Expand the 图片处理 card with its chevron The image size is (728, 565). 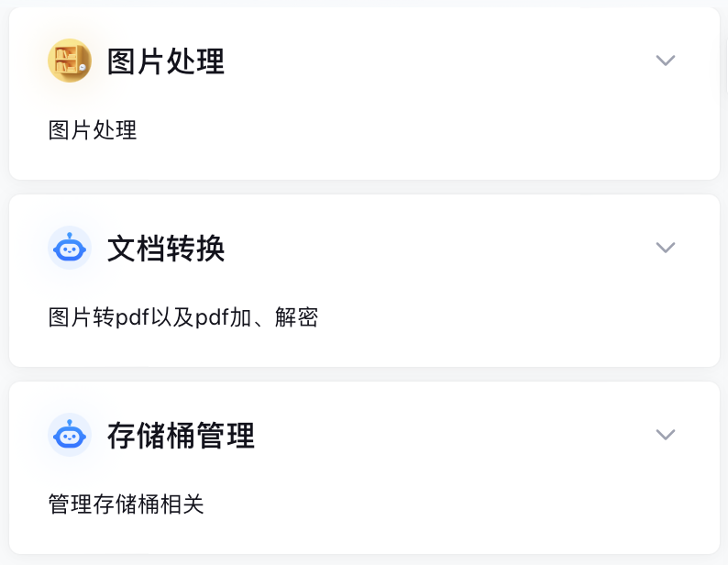pyautogui.click(x=665, y=61)
